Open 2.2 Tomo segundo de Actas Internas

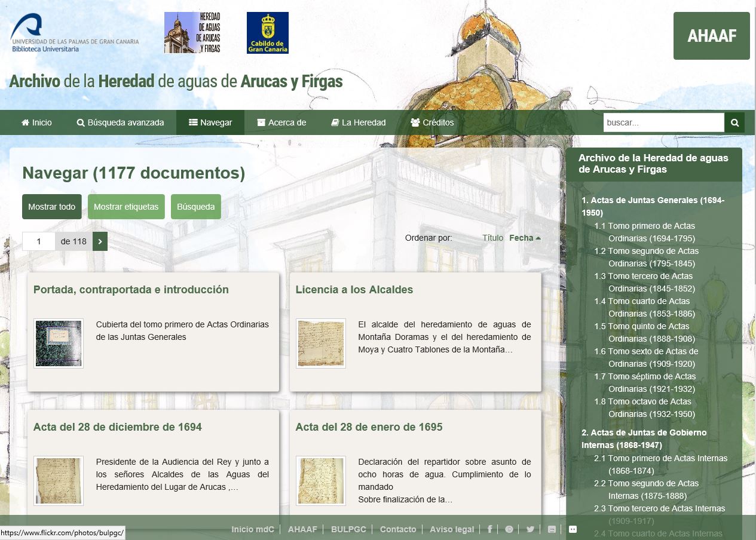pos(647,490)
